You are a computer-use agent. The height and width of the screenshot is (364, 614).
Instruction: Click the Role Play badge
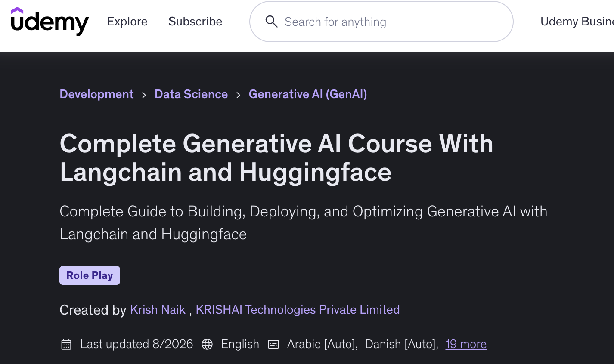click(x=90, y=275)
